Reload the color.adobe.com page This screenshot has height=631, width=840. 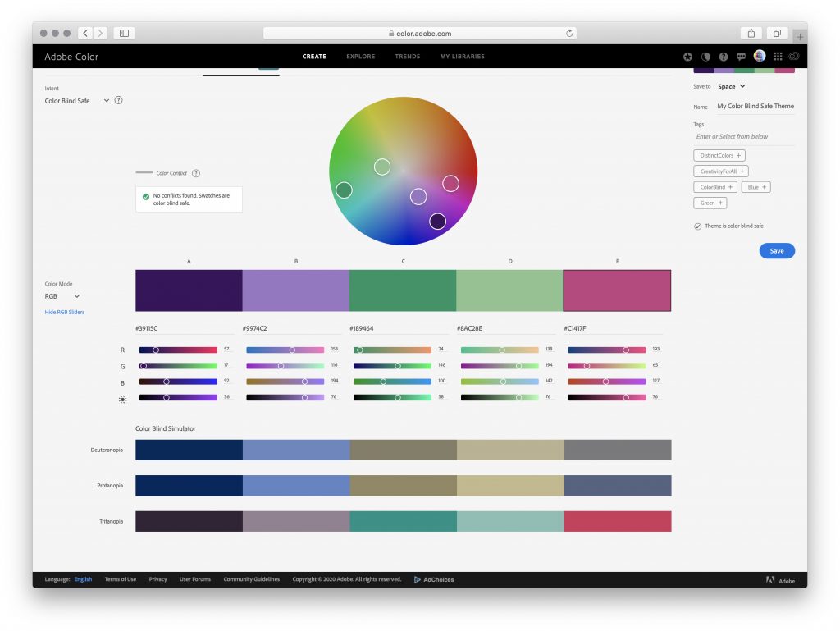coord(569,33)
